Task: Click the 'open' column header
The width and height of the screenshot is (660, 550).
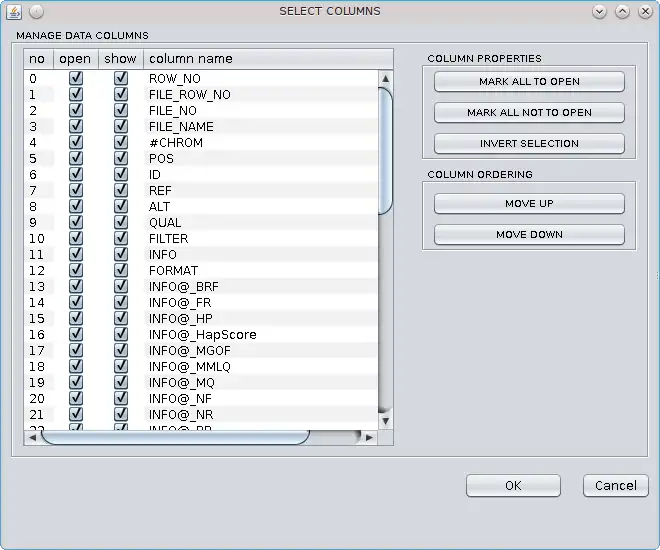Action: coord(76,59)
